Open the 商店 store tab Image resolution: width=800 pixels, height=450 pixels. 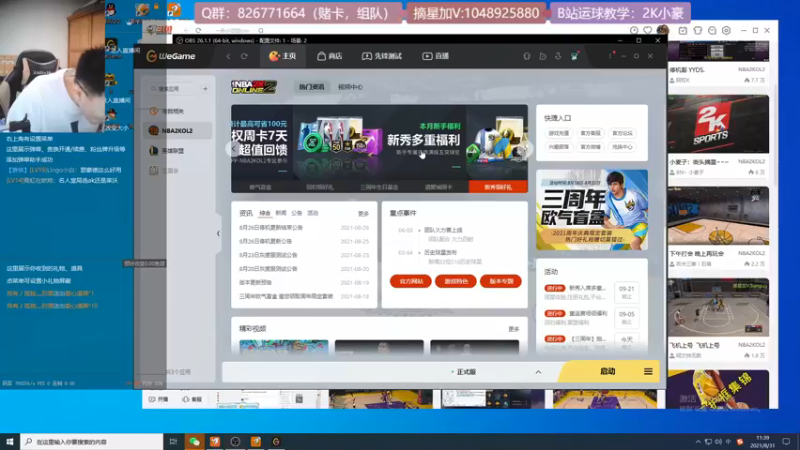(330, 56)
